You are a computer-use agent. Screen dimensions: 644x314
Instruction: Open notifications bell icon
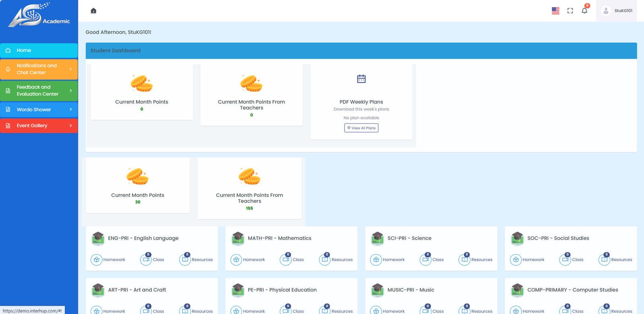[584, 11]
